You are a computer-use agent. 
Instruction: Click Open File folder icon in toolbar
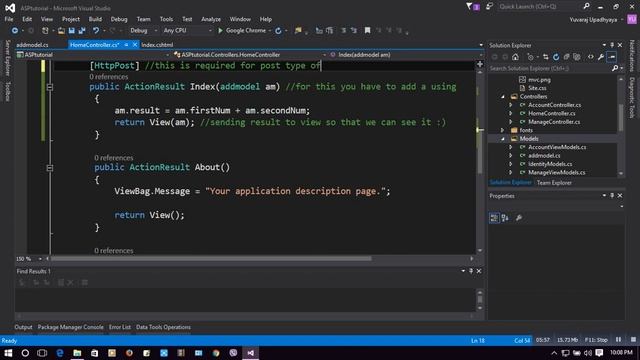click(x=61, y=31)
